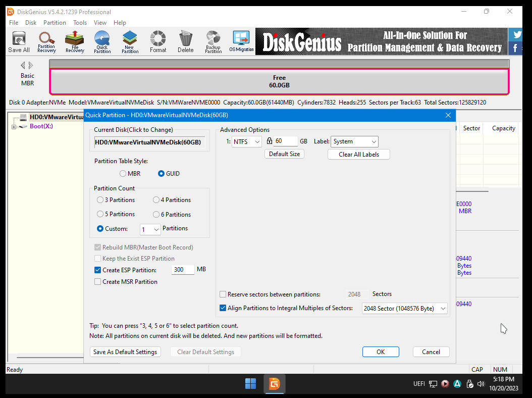The image size is (532, 398).
Task: Open the Windows Start menu
Action: [250, 384]
